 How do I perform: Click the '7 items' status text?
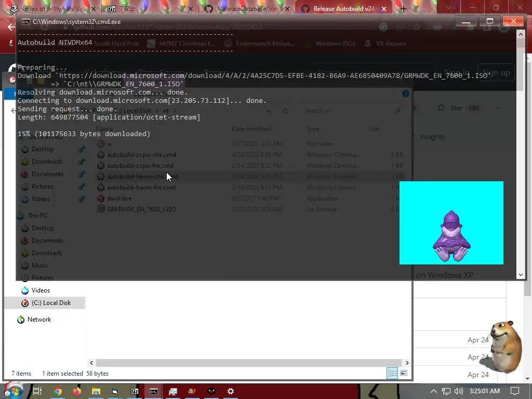(21, 373)
